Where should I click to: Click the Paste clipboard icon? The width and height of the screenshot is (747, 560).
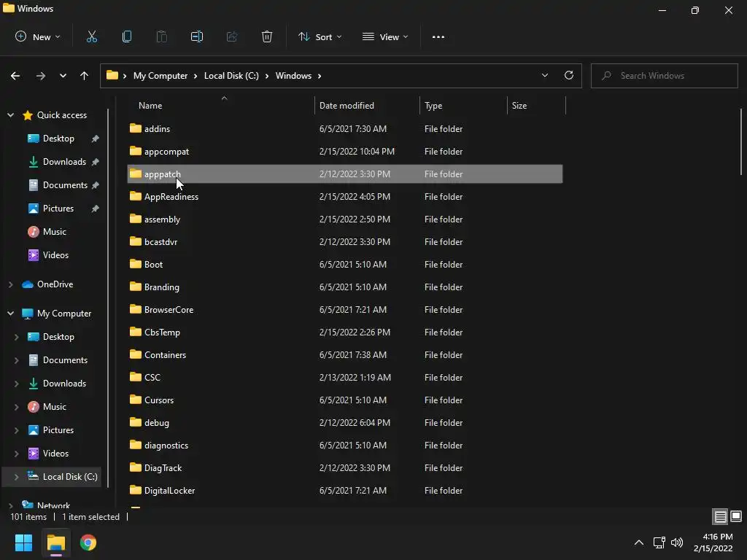[x=162, y=36]
